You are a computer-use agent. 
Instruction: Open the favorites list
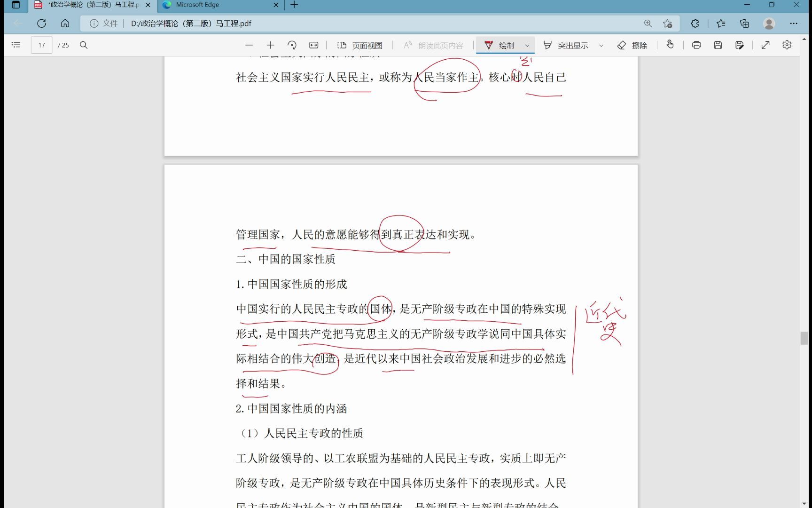point(721,24)
